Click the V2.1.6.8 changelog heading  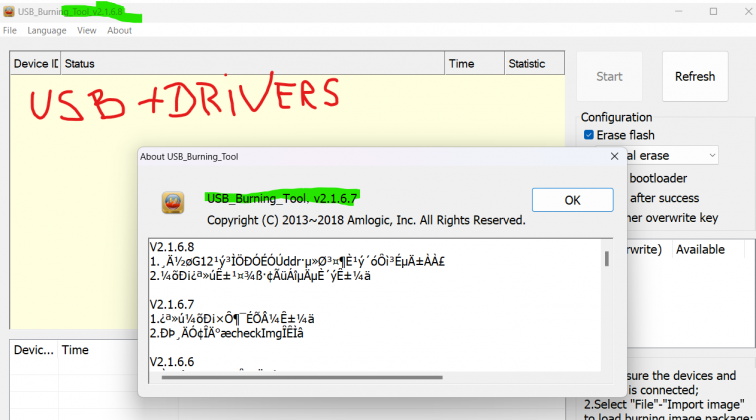pyautogui.click(x=172, y=247)
